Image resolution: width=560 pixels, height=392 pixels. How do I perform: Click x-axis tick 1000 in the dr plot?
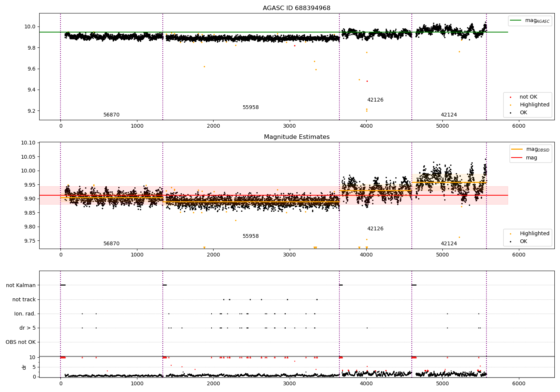tap(137, 383)
